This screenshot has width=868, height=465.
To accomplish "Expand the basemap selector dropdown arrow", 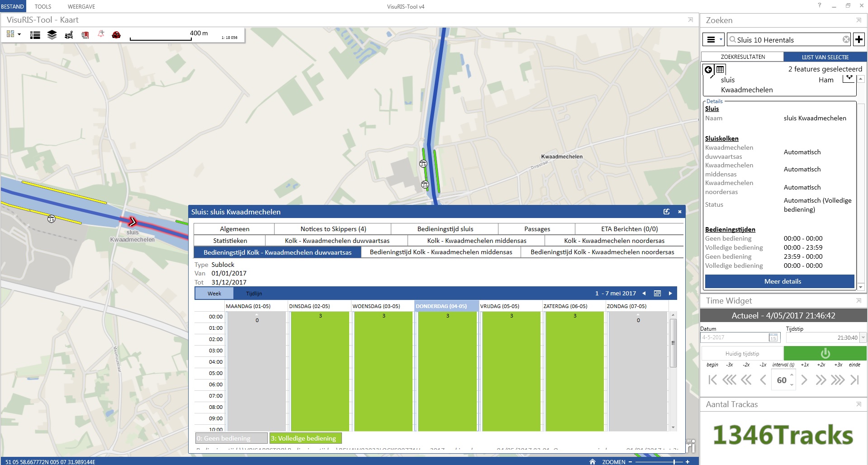I will coord(19,34).
